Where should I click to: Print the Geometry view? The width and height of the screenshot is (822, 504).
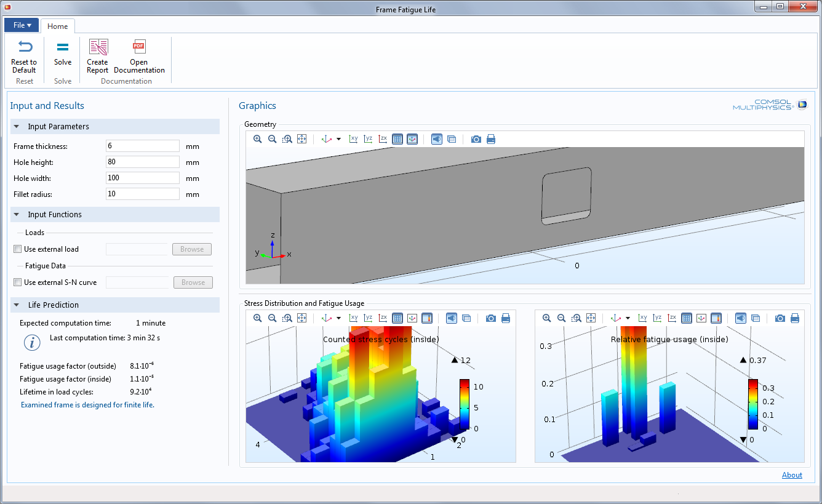(491, 139)
